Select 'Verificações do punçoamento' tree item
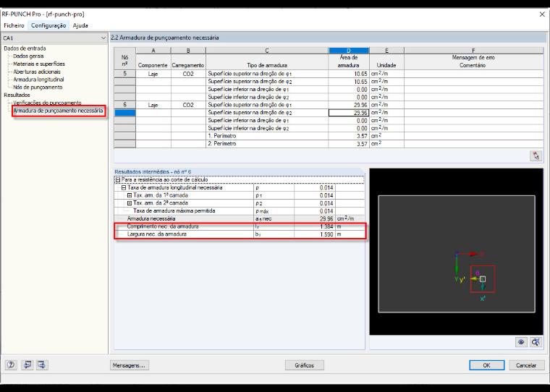Screen dimensions: 550x392 (x=47, y=103)
